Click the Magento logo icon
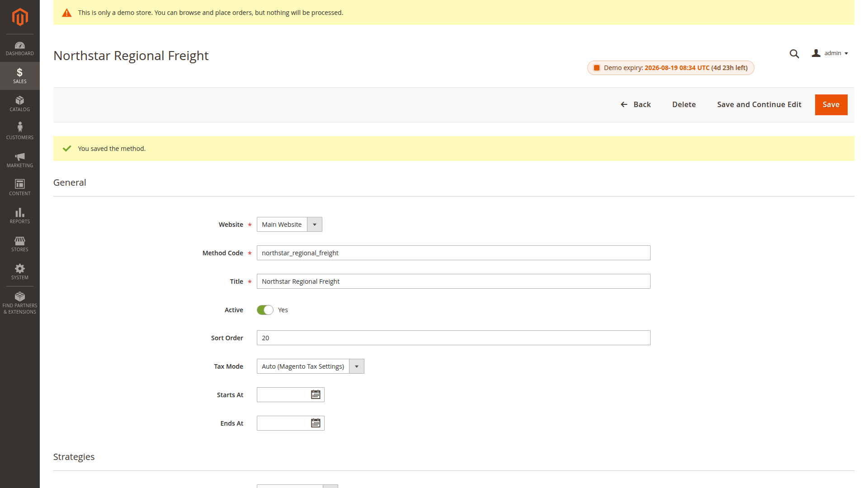Image resolution: width=868 pixels, height=488 pixels. [20, 17]
